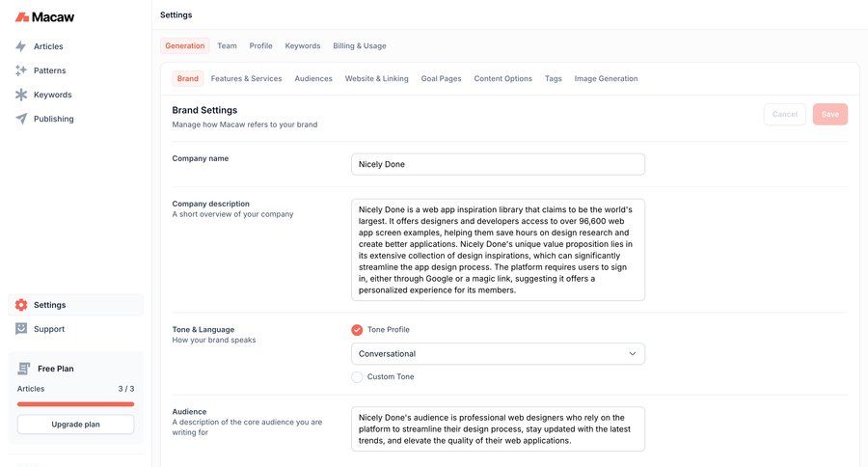Click the chevron arrow in tone dropdown
This screenshot has height=467, width=868.
click(x=633, y=354)
